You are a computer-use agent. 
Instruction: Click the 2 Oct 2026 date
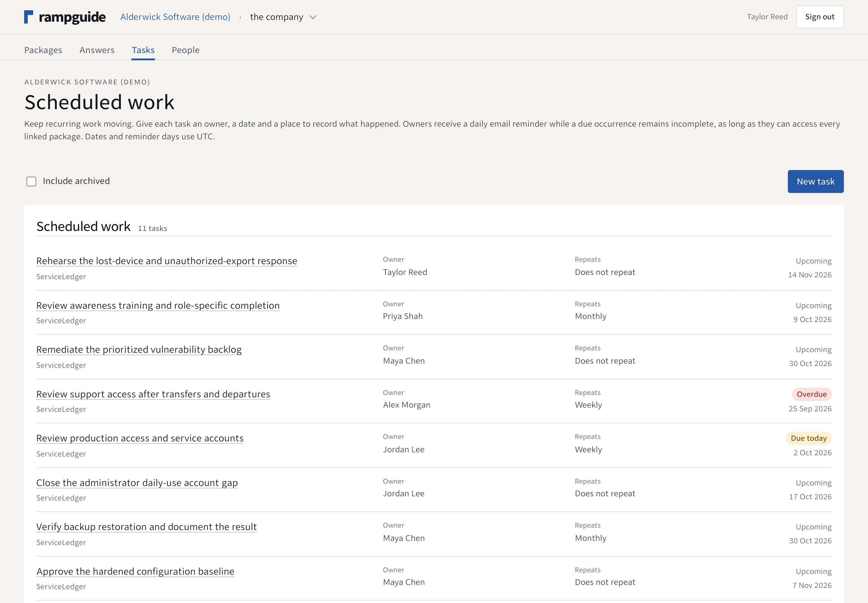pyautogui.click(x=813, y=453)
